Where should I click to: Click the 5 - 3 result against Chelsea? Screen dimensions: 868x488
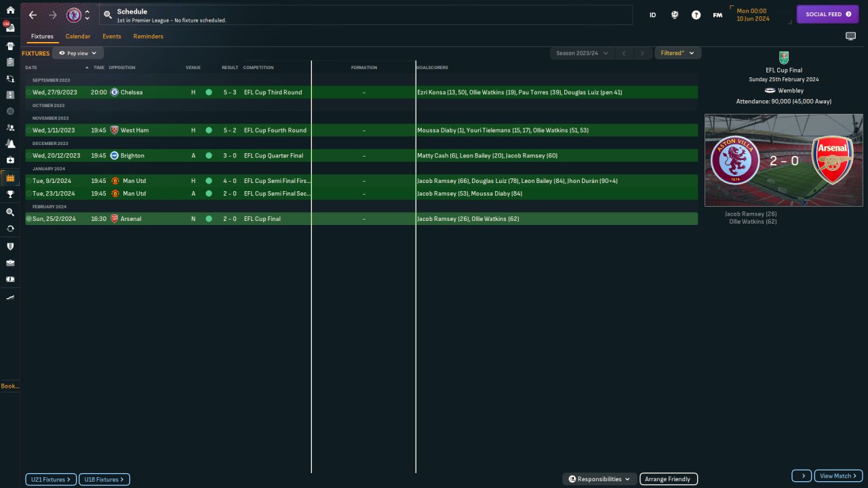point(230,92)
